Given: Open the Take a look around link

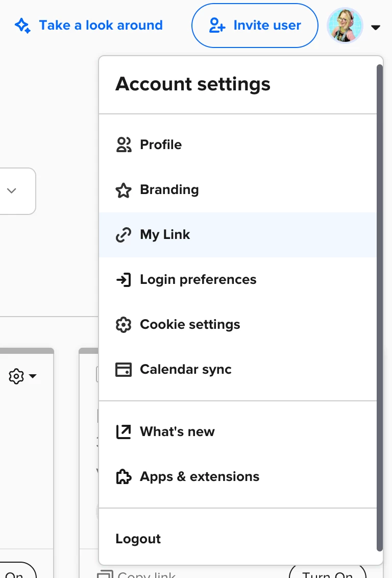Looking at the screenshot, I should [x=101, y=25].
